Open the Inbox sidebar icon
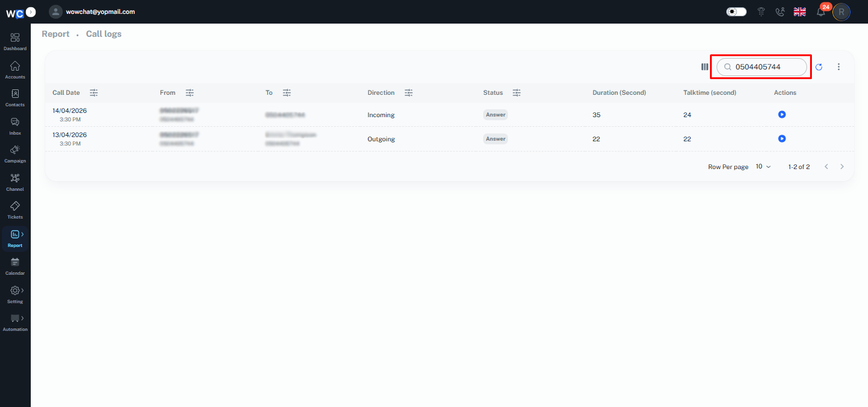This screenshot has width=868, height=407. pos(15,126)
